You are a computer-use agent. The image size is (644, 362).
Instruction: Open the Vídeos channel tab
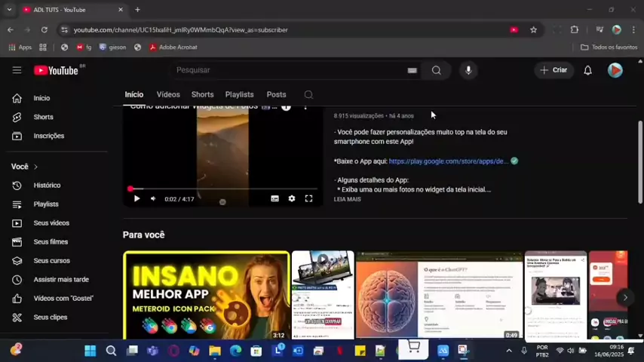click(168, 95)
